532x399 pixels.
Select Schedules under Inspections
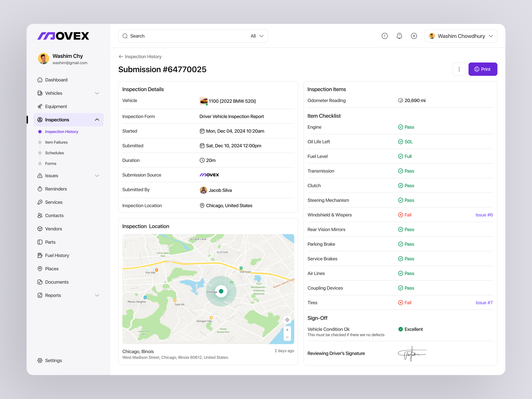[55, 153]
